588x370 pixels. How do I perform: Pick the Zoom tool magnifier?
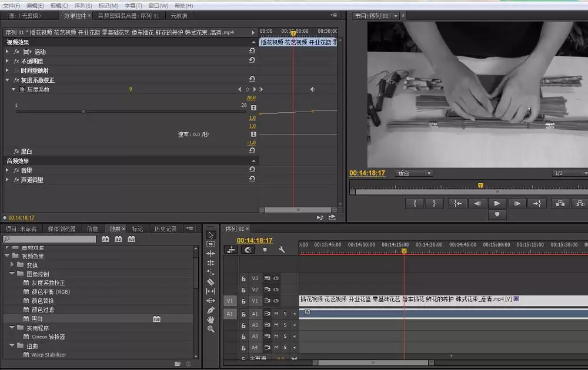click(211, 329)
